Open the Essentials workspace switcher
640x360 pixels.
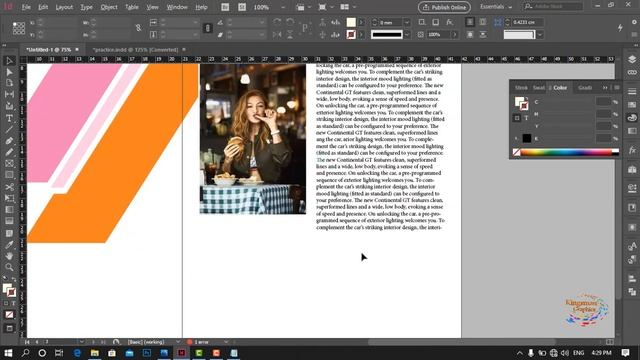(x=496, y=7)
